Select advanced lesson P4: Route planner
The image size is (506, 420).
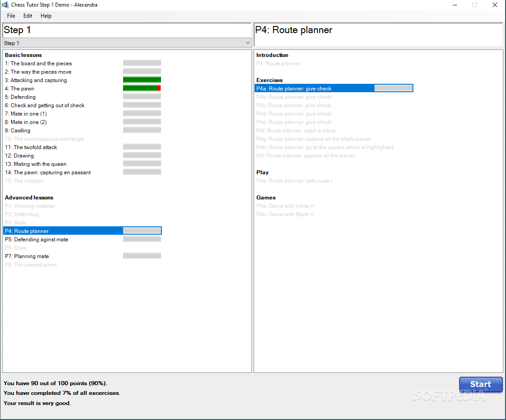pyautogui.click(x=82, y=231)
